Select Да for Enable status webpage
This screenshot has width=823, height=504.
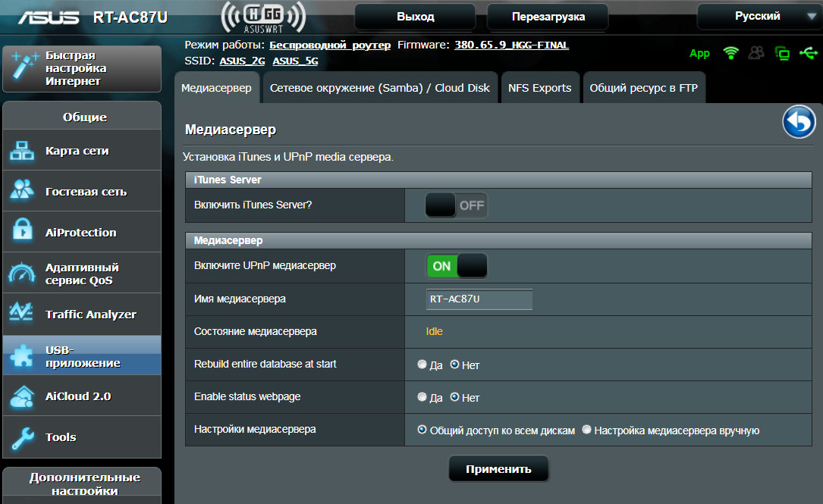422,397
